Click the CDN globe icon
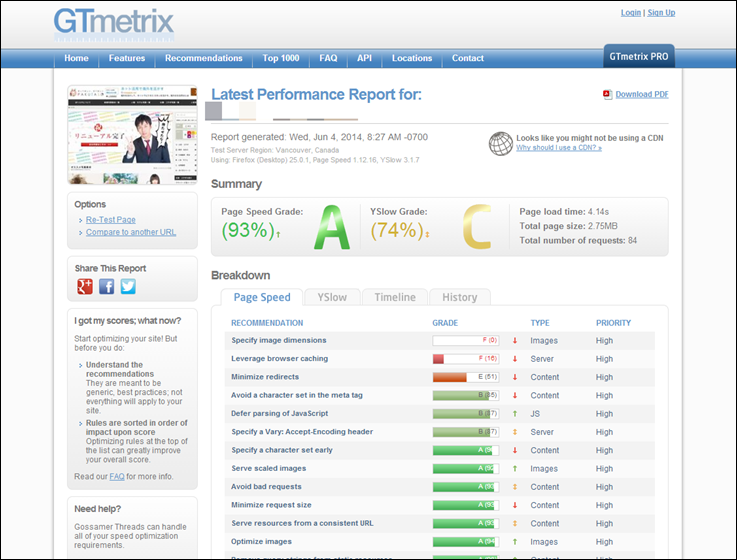The height and width of the screenshot is (560, 737). 501,143
